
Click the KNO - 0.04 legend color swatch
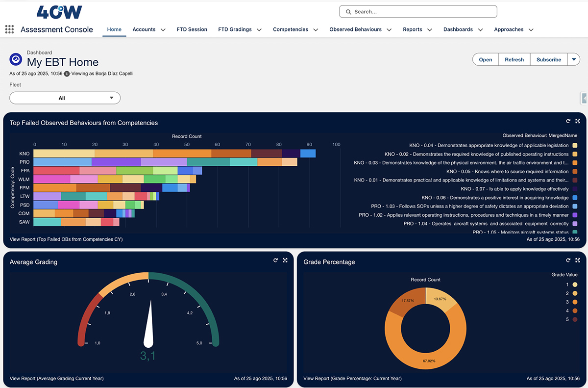575,146
